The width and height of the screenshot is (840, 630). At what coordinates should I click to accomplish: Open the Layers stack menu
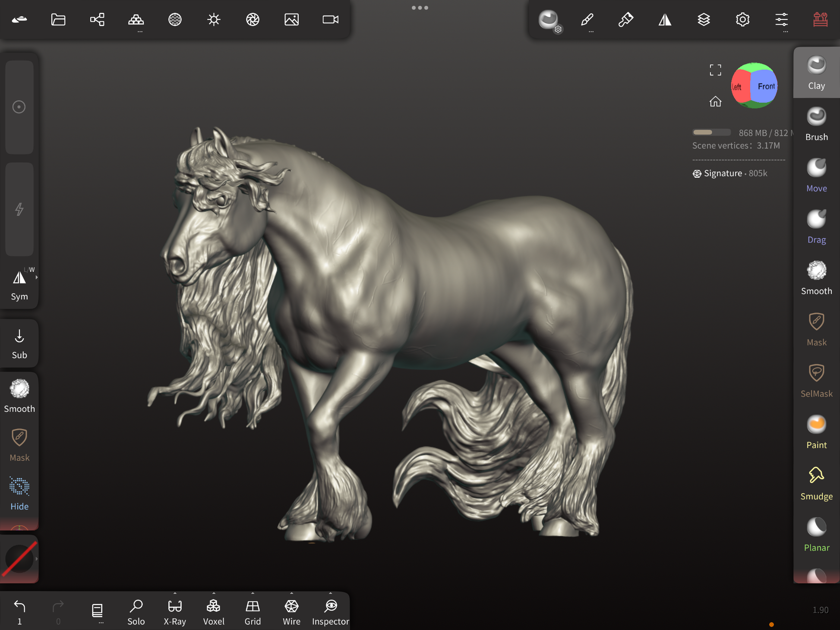(x=704, y=19)
